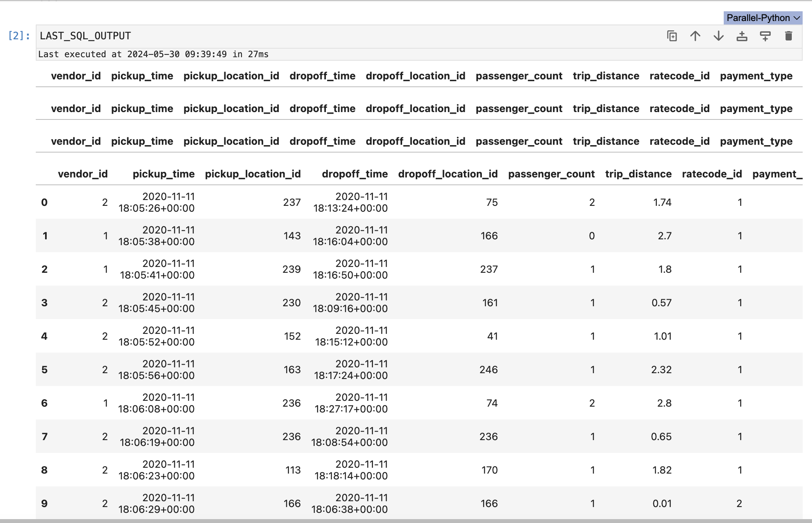
Task: Click trip distance value 1.82
Action: [x=662, y=470]
